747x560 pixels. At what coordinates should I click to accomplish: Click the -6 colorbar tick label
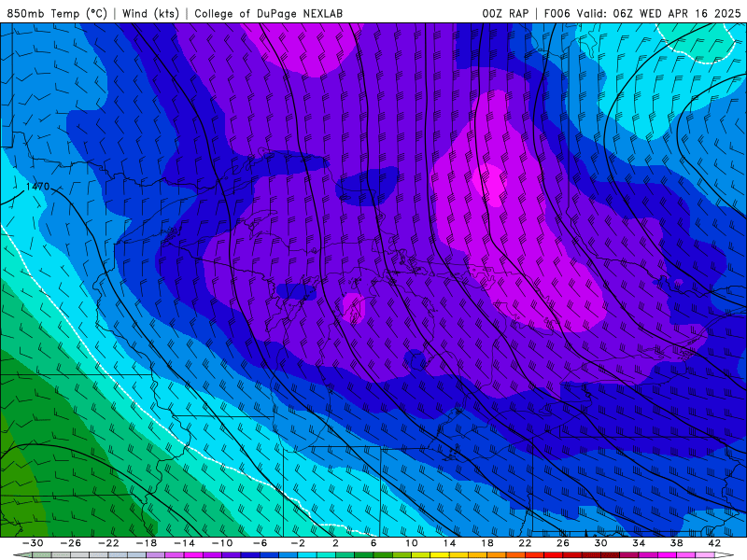point(261,543)
